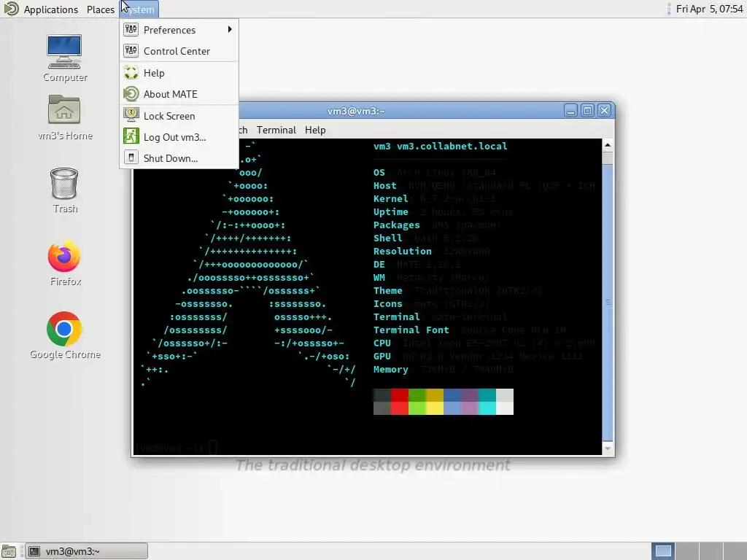Click the Lock Screen icon

coord(131,116)
